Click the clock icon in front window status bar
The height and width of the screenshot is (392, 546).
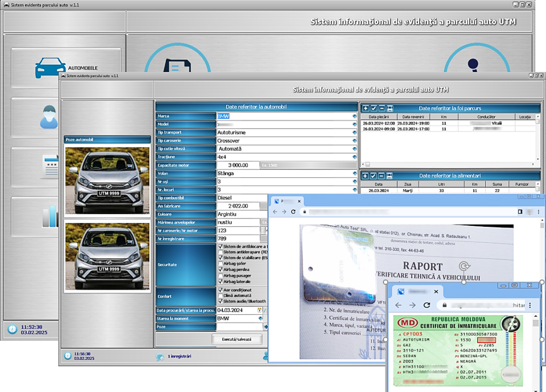(68, 356)
